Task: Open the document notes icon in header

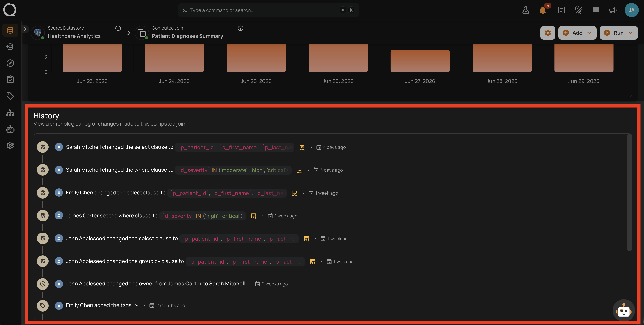Action: click(x=561, y=10)
